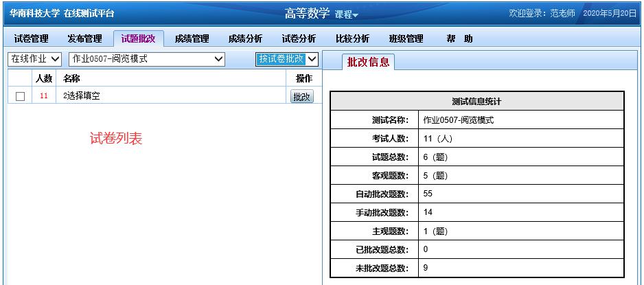Click the 高等数学 course title
This screenshot has height=285, width=644.
pos(307,14)
